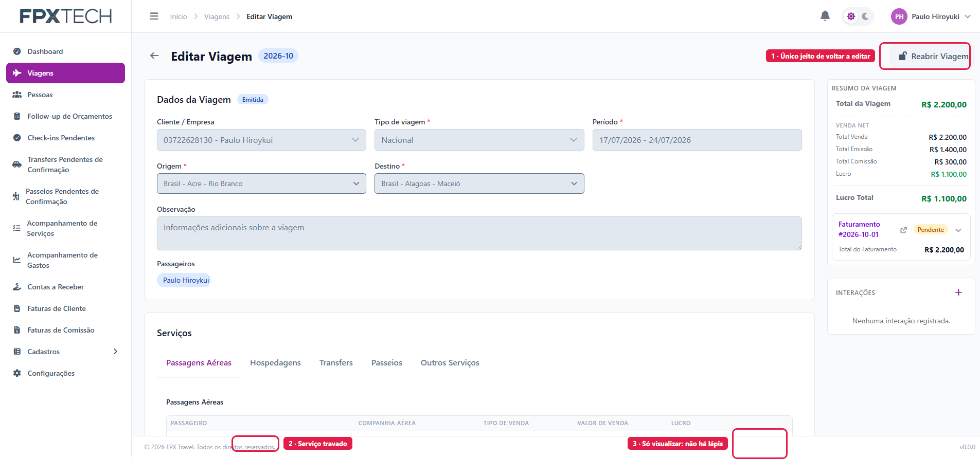Open Faturamento external link icon
Viewport: 980px width, 459px height.
[x=903, y=230]
